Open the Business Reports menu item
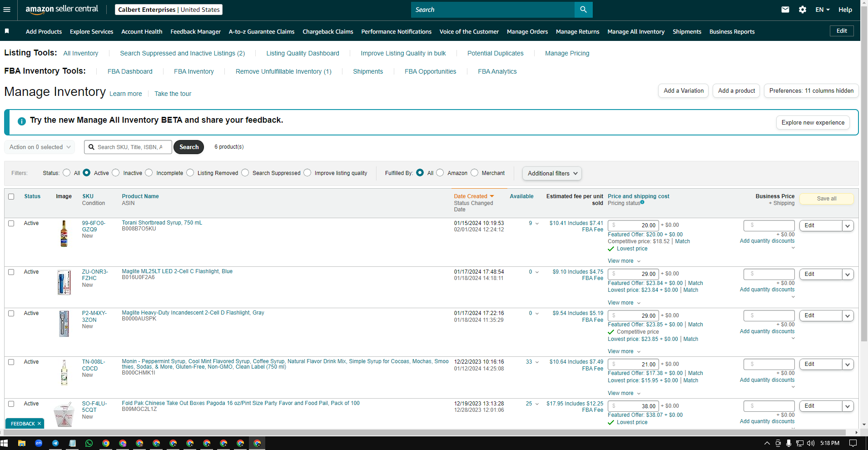 click(x=732, y=32)
